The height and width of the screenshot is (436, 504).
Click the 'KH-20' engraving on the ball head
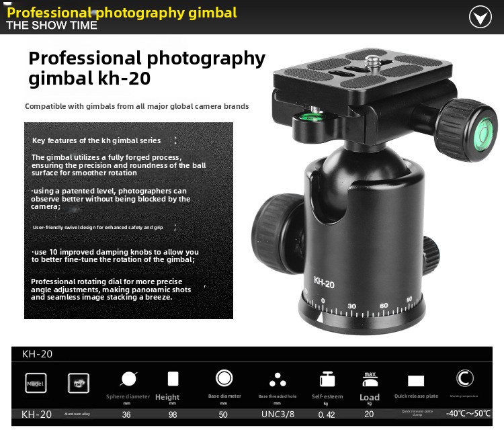(x=324, y=282)
